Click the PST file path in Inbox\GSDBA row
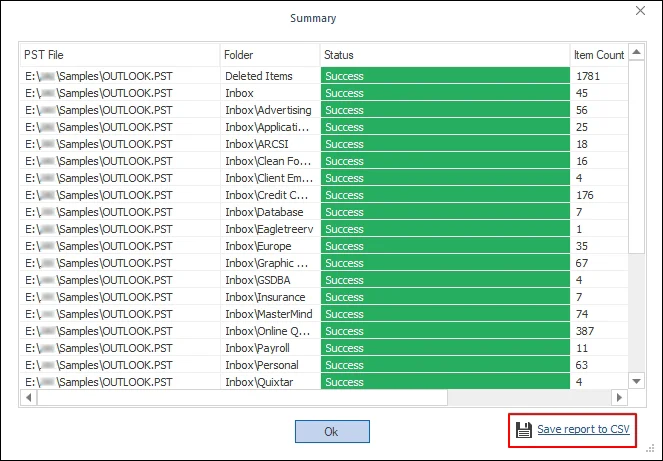 pos(121,280)
